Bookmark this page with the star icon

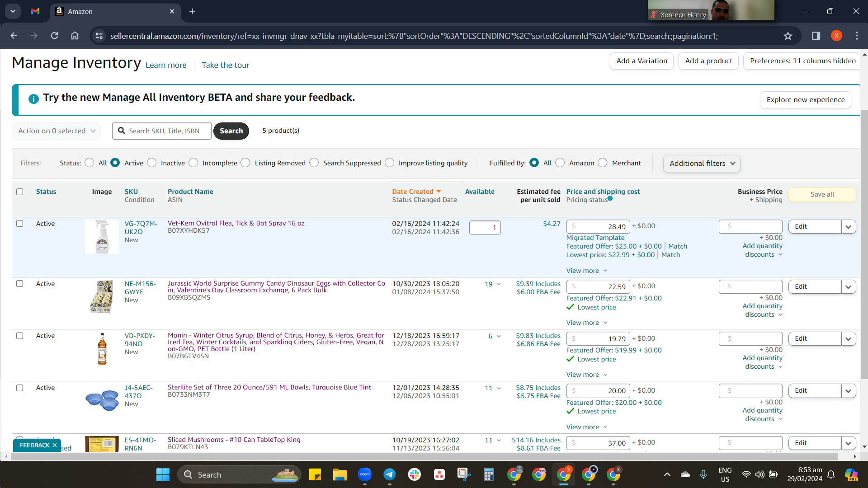coord(788,36)
